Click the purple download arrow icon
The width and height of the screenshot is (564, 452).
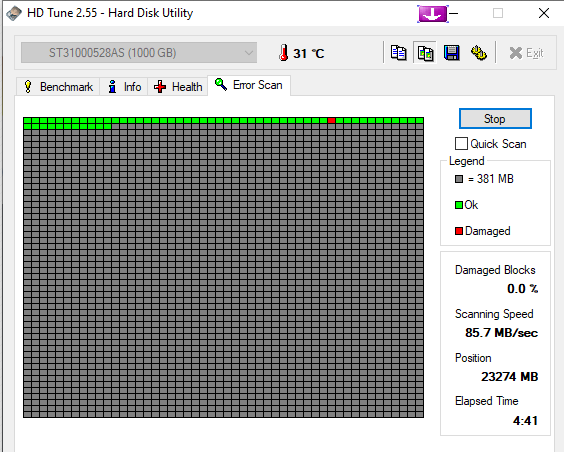coord(432,14)
